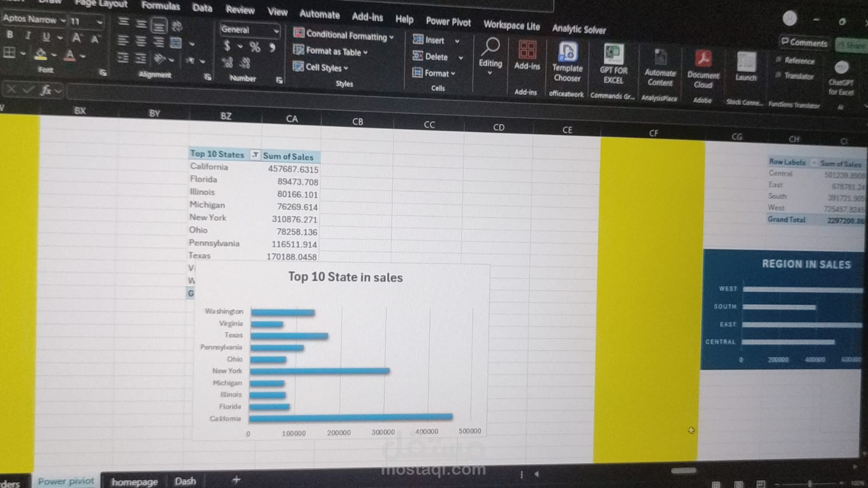Screen dimensions: 868x488
Task: Click Merge & Center icon
Action: coord(176,43)
